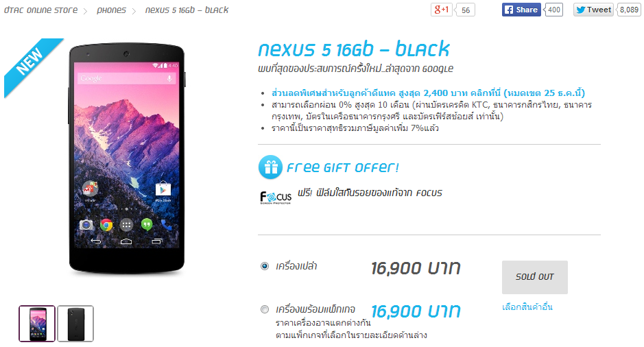Click the Sold Out button

click(535, 277)
